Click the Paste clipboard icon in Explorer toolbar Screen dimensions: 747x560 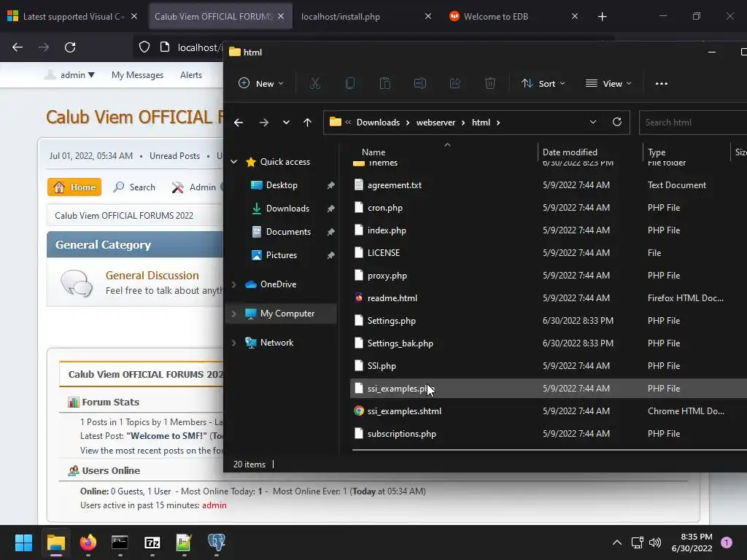click(385, 83)
